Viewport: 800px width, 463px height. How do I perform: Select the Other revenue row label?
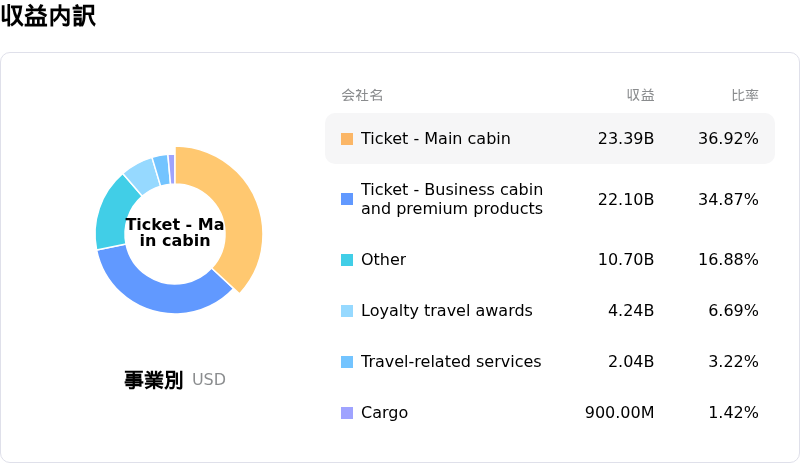point(383,260)
